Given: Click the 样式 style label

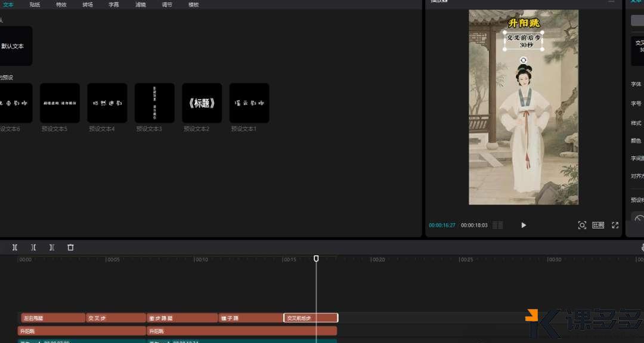Looking at the screenshot, I should 636,123.
